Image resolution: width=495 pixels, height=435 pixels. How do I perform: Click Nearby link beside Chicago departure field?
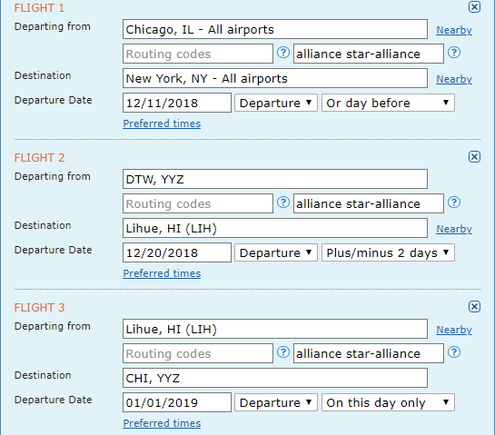(454, 30)
